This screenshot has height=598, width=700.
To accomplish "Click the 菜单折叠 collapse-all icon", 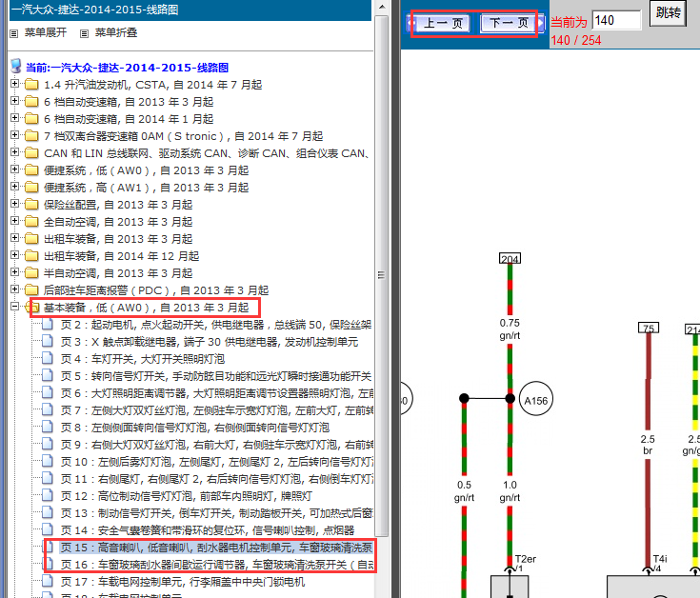I will pos(84,33).
